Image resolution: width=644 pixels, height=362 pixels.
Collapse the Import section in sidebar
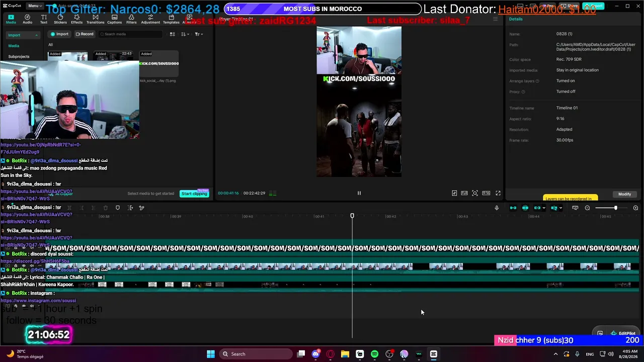click(36, 35)
